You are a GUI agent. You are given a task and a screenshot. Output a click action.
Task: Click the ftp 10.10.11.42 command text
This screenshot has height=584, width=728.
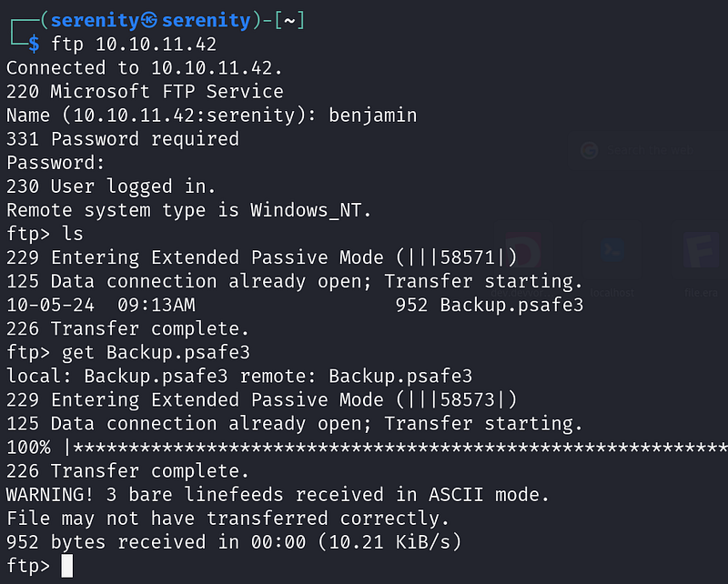tap(134, 45)
